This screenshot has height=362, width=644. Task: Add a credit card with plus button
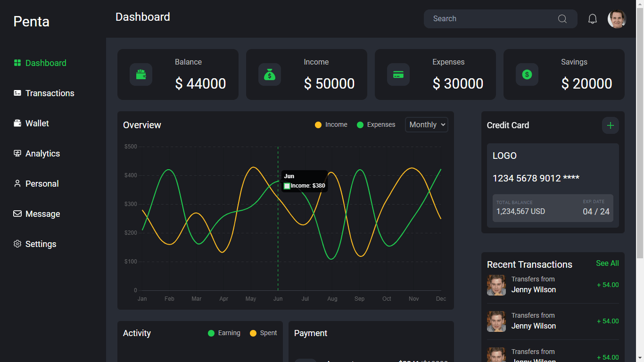tap(611, 125)
